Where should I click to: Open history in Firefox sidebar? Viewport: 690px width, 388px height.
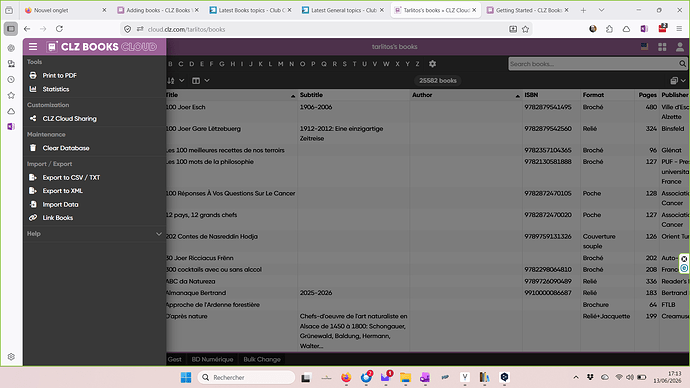[11, 80]
